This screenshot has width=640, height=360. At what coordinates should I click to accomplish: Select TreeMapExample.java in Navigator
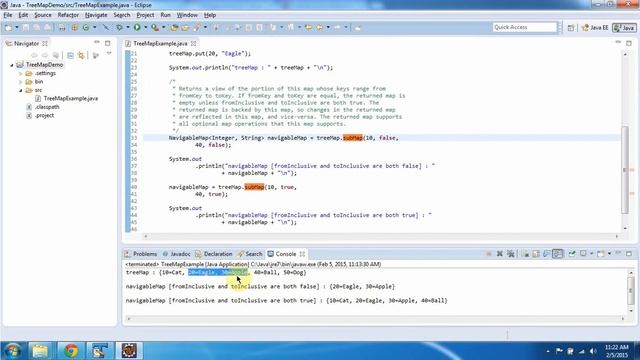[x=67, y=98]
